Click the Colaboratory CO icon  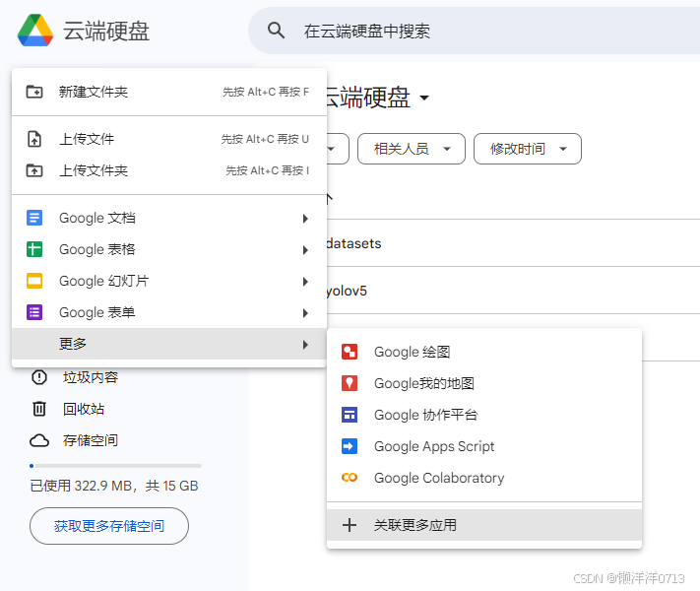(350, 478)
